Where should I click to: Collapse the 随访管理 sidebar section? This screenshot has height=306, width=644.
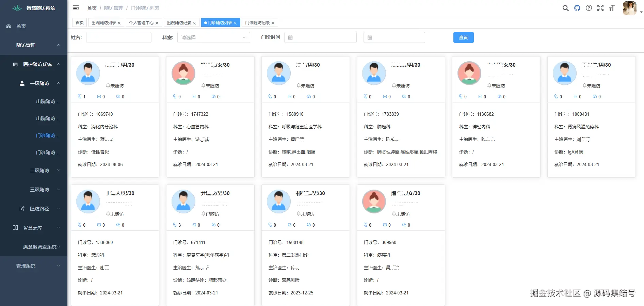pos(34,45)
